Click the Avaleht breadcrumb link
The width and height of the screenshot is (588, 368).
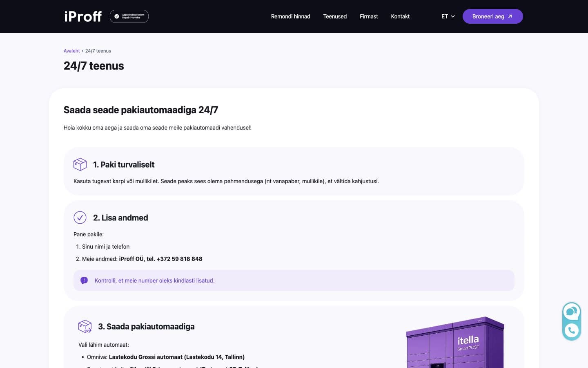click(x=71, y=51)
